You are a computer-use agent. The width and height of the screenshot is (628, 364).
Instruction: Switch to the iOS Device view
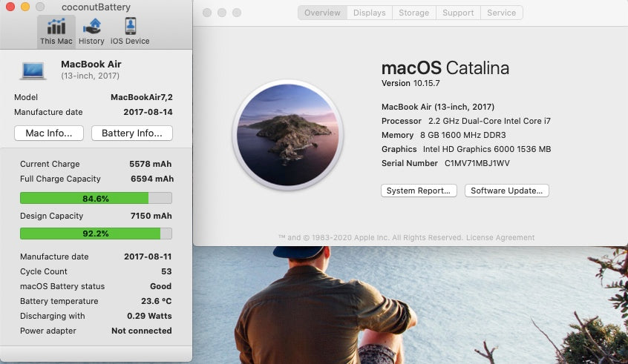coord(130,31)
